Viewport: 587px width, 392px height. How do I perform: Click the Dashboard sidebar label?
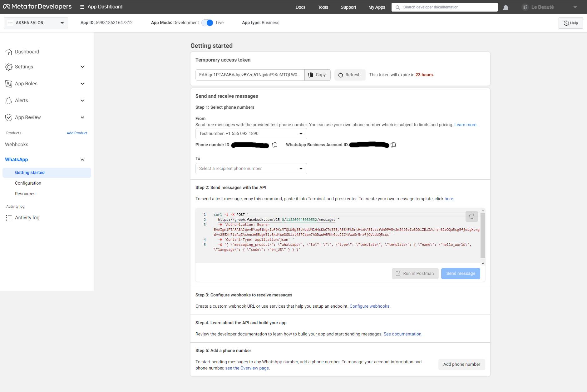(x=27, y=52)
